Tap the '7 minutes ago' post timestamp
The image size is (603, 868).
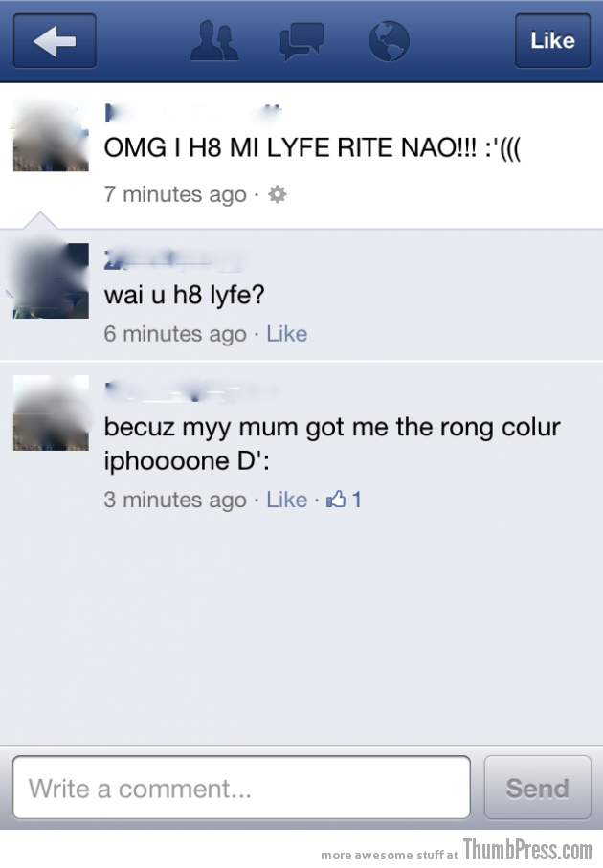pyautogui.click(x=175, y=194)
